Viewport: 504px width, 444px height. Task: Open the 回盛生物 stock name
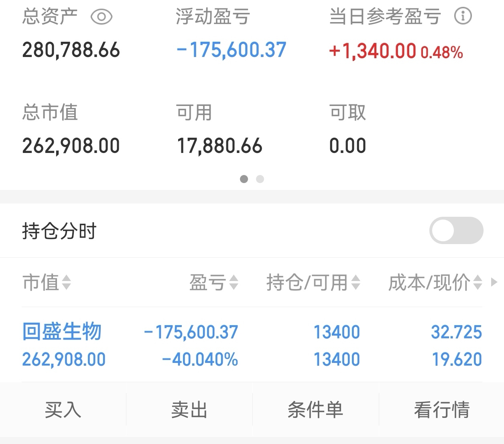[62, 332]
